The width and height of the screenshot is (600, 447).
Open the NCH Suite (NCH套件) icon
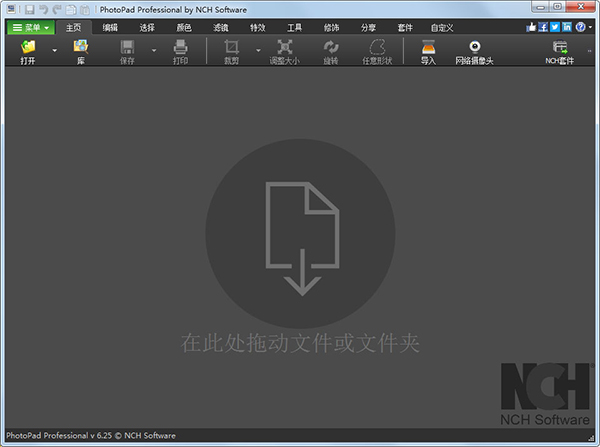pos(560,48)
